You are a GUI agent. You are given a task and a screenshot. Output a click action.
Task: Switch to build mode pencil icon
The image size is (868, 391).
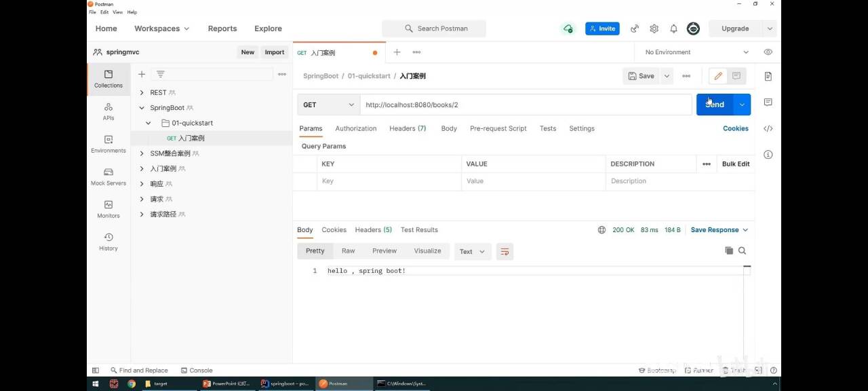pos(718,76)
